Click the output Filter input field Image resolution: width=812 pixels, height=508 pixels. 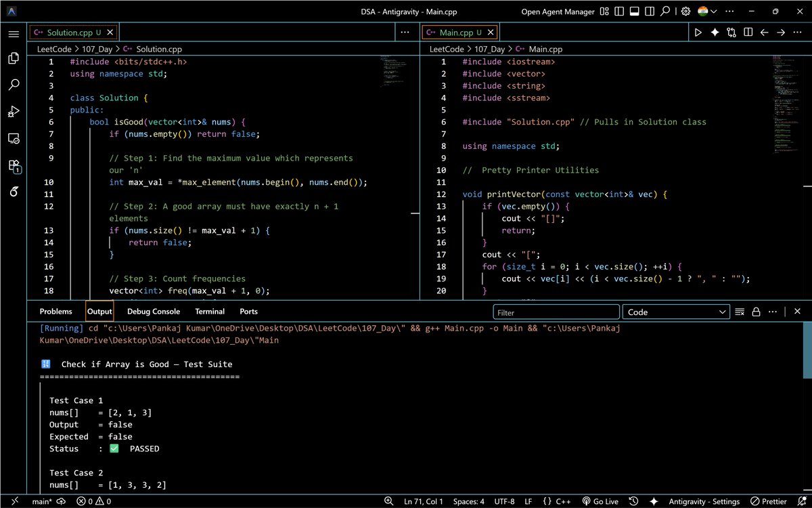pyautogui.click(x=556, y=312)
